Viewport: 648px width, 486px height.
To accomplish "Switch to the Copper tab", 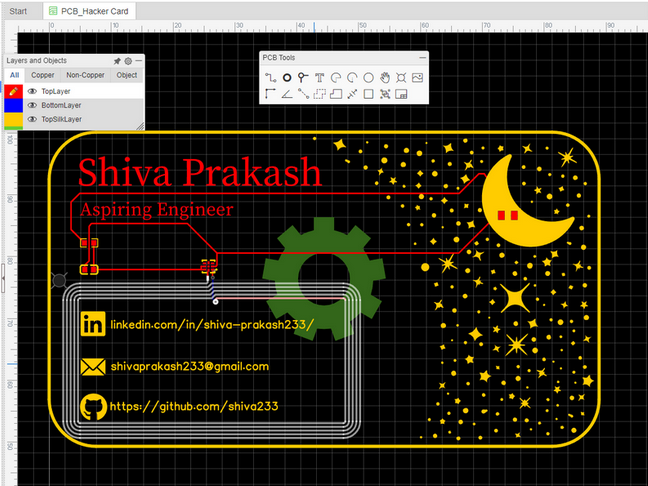I will (x=43, y=75).
